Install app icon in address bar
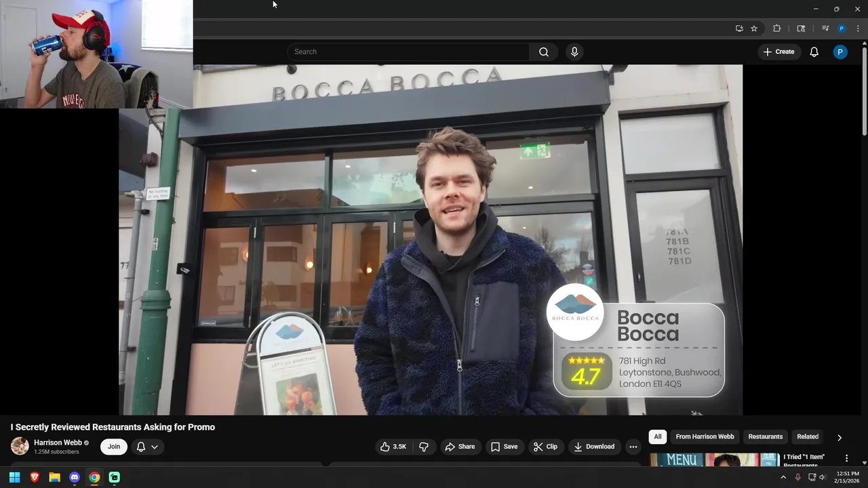Screen dimensions: 868x488 (739, 28)
